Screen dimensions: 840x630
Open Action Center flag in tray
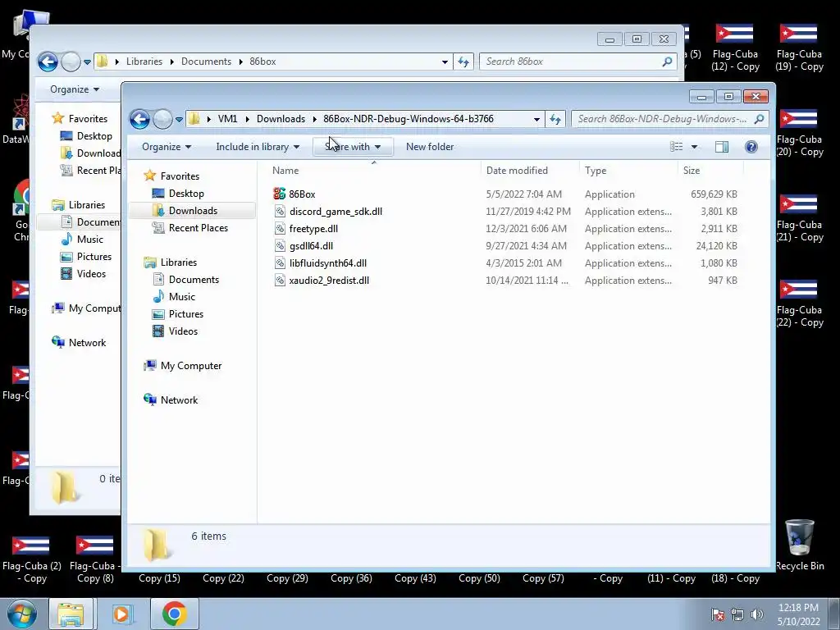tap(717, 614)
